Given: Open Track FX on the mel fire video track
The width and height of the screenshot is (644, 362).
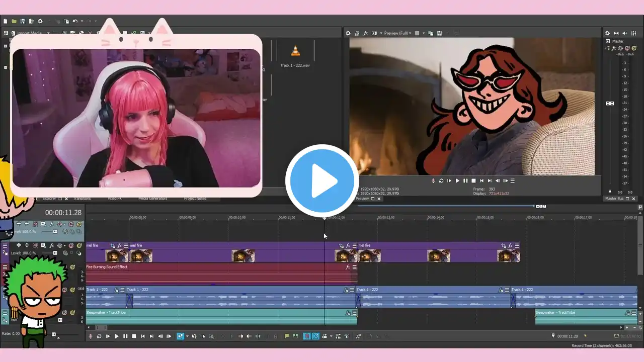Looking at the screenshot, I should [x=52, y=246].
